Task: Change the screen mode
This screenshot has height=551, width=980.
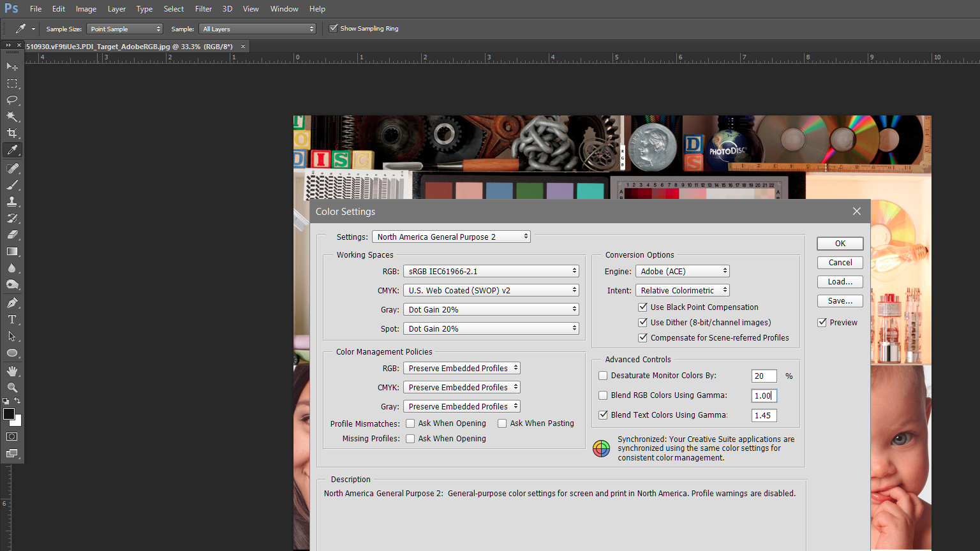Action: click(12, 453)
